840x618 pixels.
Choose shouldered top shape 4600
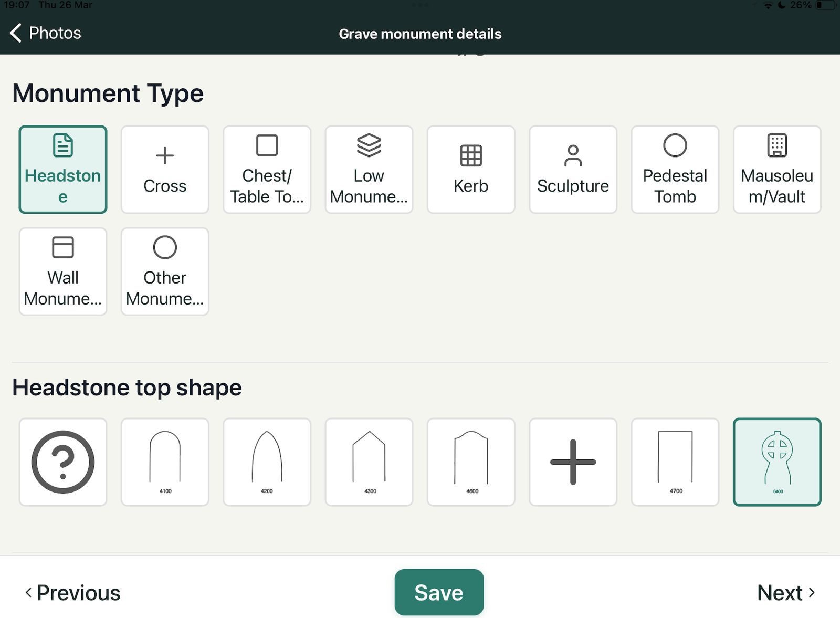point(471,462)
